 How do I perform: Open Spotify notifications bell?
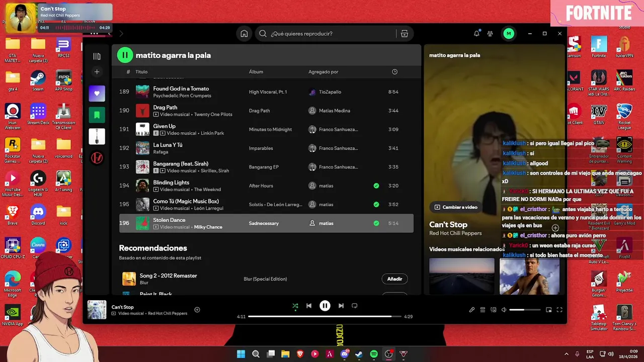pos(476,34)
